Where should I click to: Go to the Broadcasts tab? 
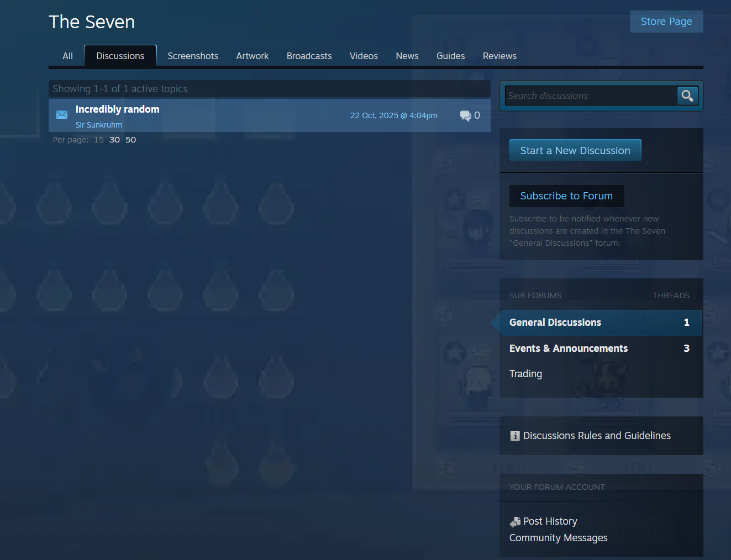(x=309, y=56)
